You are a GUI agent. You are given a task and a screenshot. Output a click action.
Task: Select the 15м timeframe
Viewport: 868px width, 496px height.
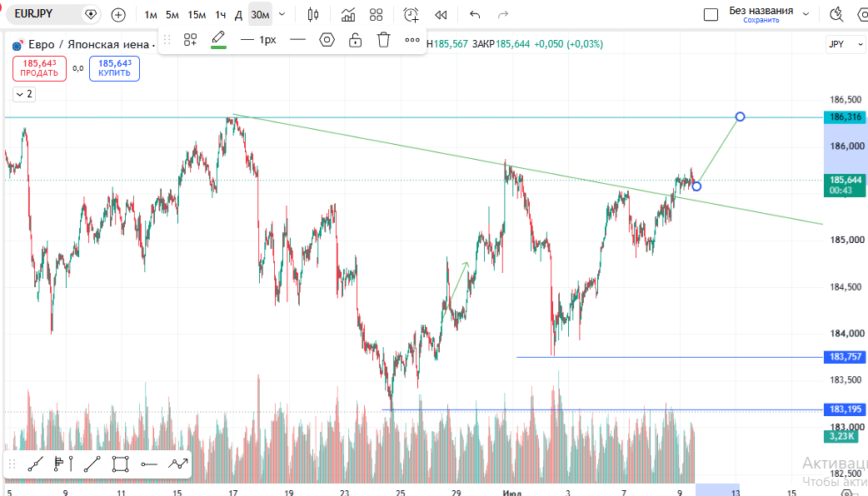pos(197,15)
